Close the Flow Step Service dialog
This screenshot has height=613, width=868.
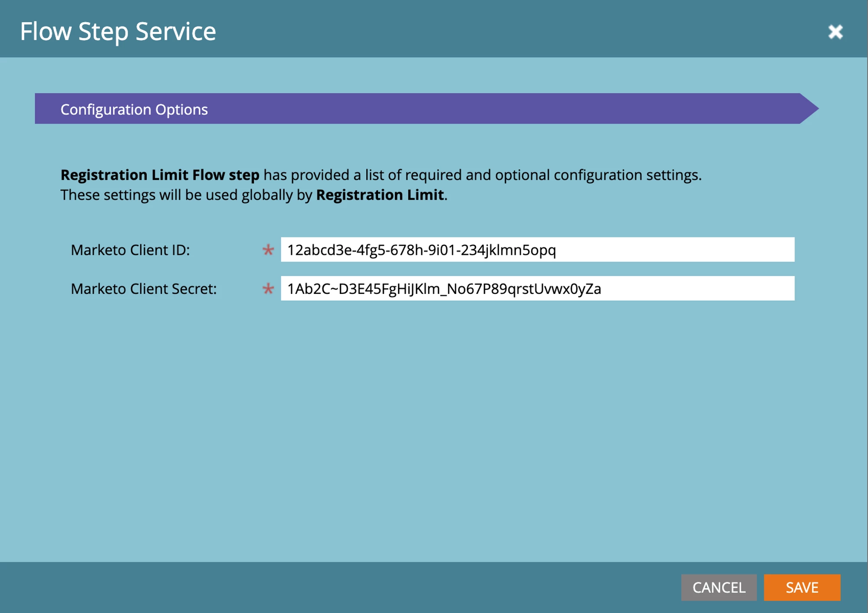pos(835,32)
